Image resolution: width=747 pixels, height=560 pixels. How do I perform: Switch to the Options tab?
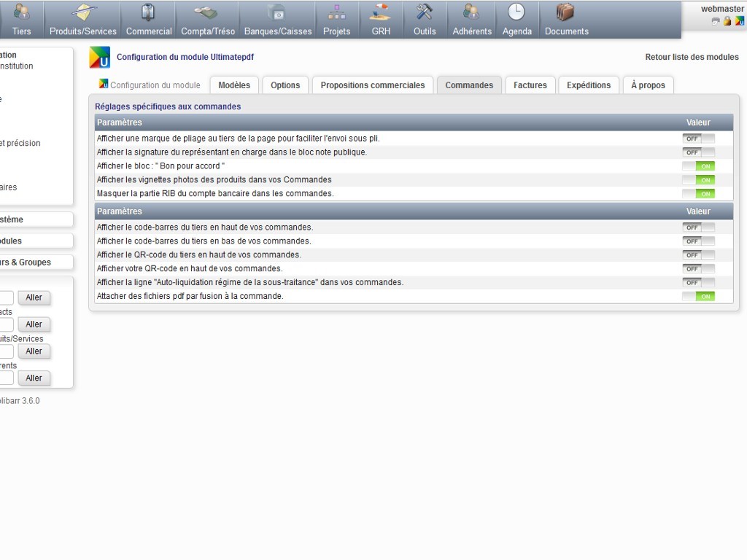[x=285, y=85]
